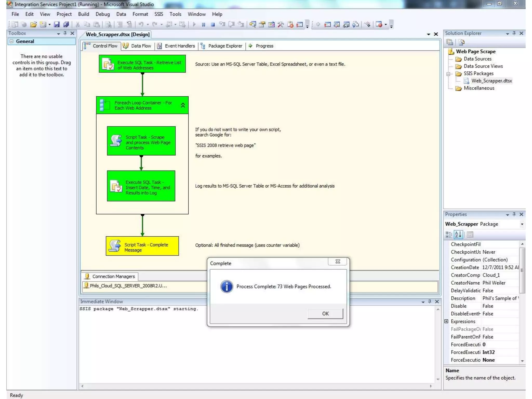Open the SSIS menu
532x399 pixels.
(158, 14)
